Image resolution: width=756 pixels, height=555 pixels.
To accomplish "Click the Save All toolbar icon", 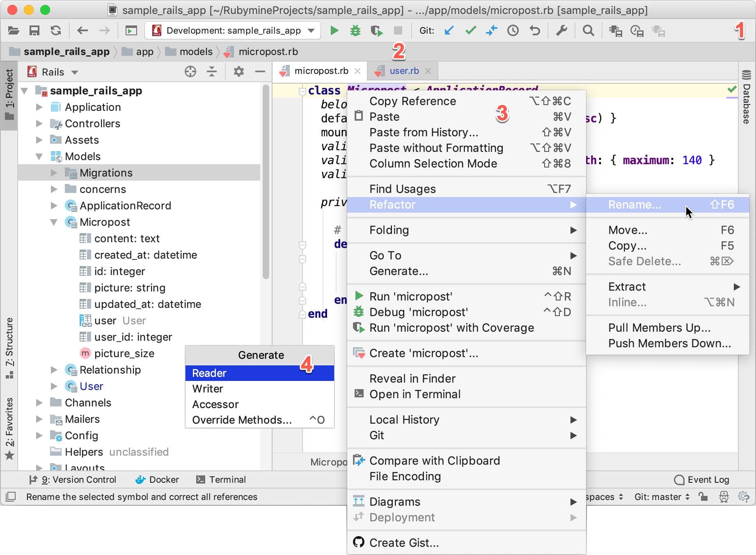I will [34, 30].
